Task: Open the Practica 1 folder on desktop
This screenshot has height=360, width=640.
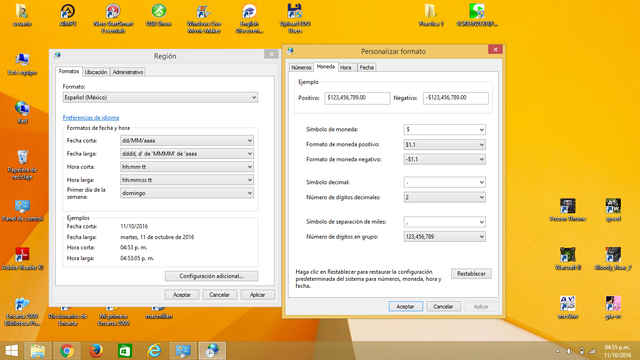Action: (x=431, y=15)
